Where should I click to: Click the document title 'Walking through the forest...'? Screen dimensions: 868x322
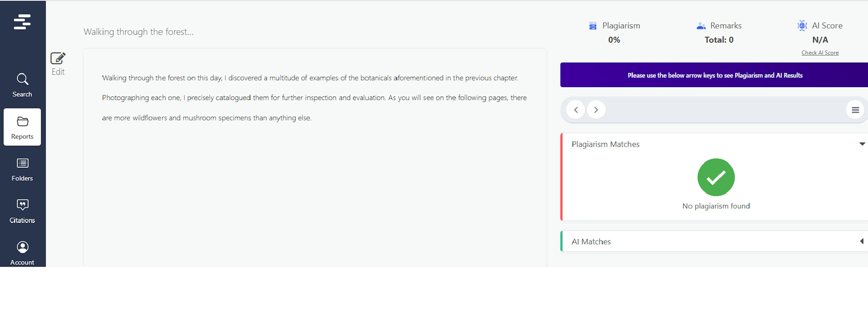click(139, 32)
